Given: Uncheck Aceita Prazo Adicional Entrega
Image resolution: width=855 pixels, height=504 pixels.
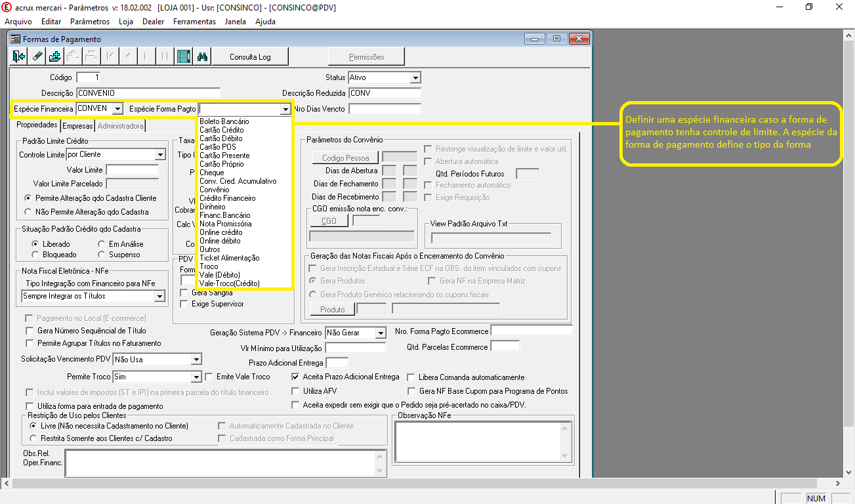Looking at the screenshot, I should (x=295, y=377).
